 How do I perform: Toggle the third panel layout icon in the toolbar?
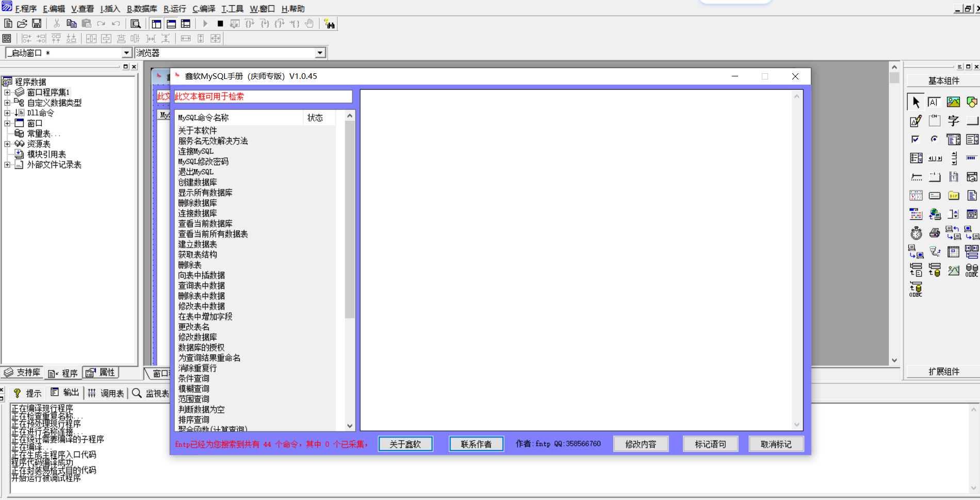pos(186,24)
